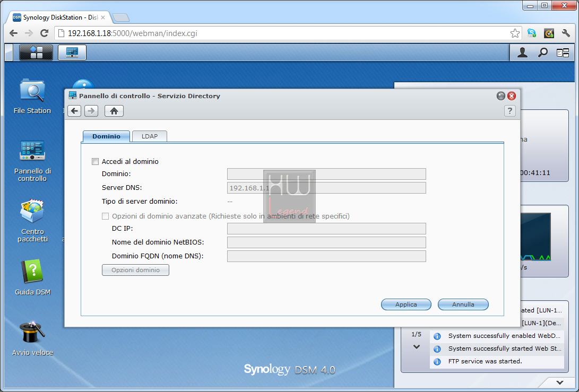Viewport: 579px width, 392px height.
Task: Click the Opzioni dominio button
Action: point(135,270)
